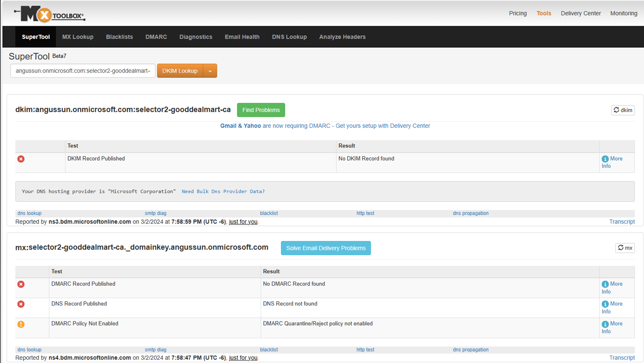
Task: Open the Gmail & Yahoo DMARC requirement link
Action: [x=325, y=126]
